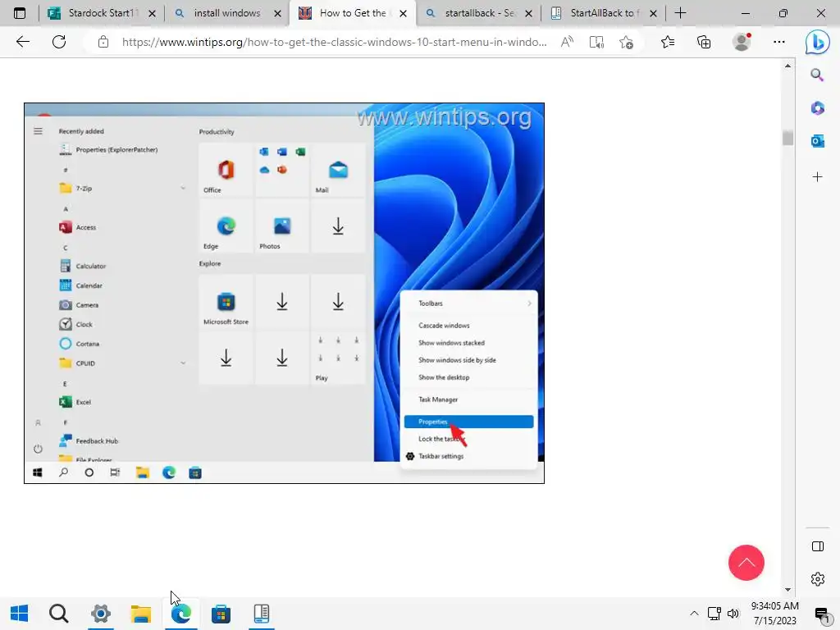Close the startallback search tab
The width and height of the screenshot is (840, 630).
(529, 14)
